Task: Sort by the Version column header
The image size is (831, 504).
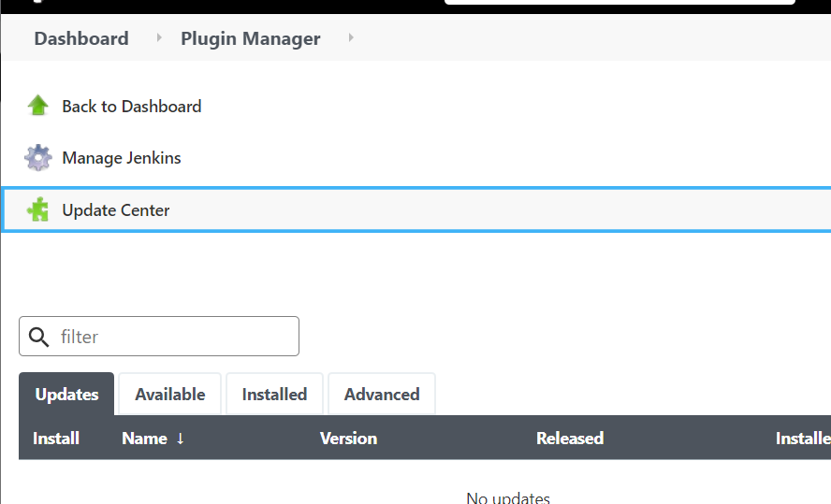Action: click(x=348, y=439)
